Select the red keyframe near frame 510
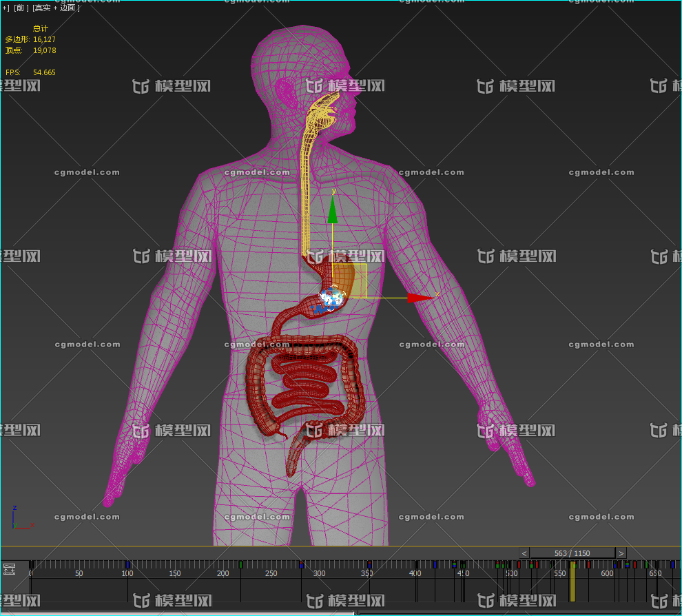The image size is (682, 616). click(x=519, y=565)
